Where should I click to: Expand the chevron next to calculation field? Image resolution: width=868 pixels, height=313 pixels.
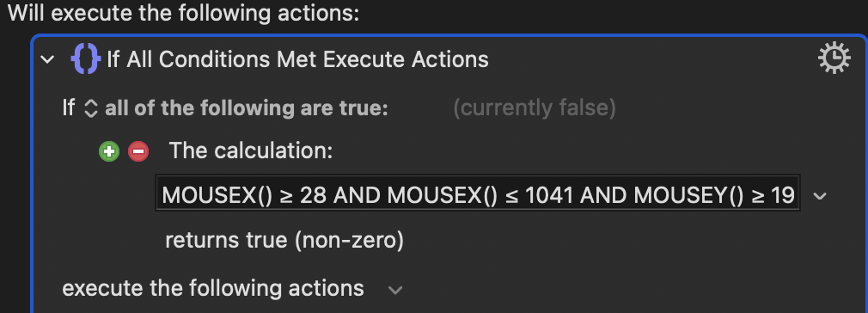[x=820, y=195]
